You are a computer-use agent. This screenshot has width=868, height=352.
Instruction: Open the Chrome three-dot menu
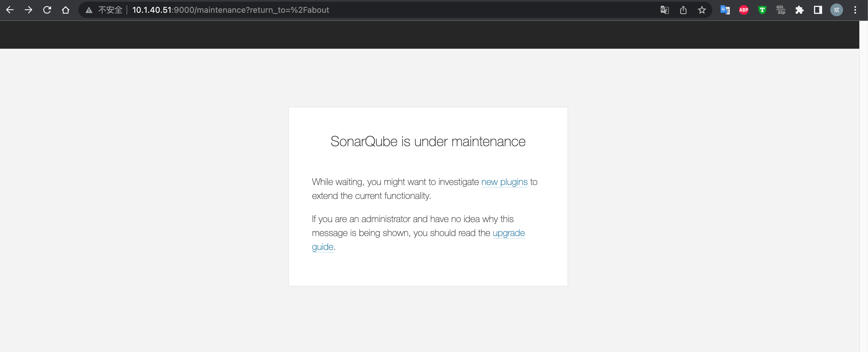(855, 10)
